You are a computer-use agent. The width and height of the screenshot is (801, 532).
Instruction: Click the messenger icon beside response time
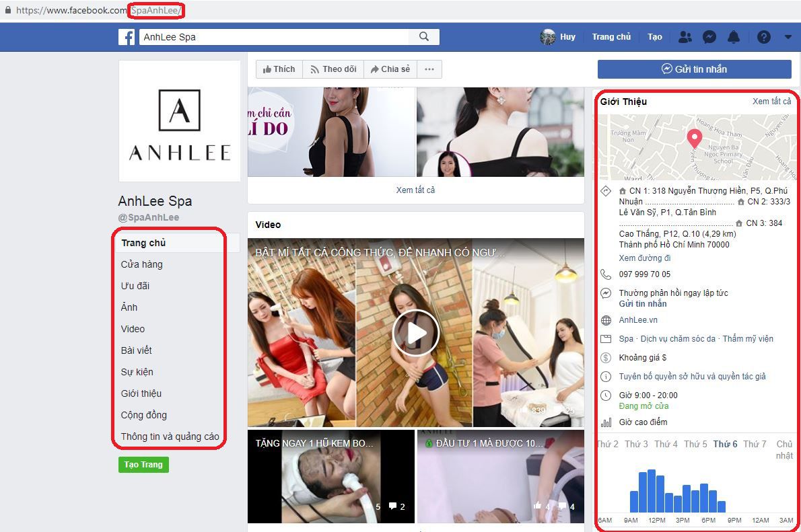coord(606,293)
